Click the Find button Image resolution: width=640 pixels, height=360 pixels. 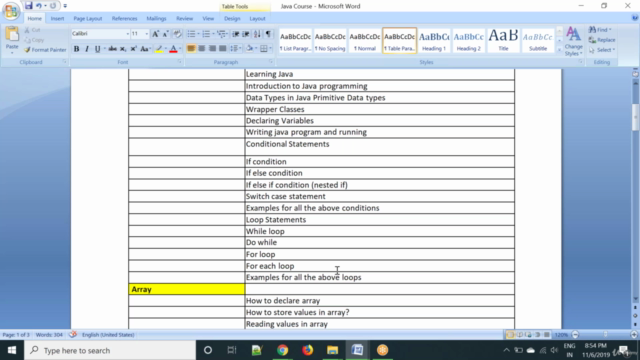click(x=600, y=30)
